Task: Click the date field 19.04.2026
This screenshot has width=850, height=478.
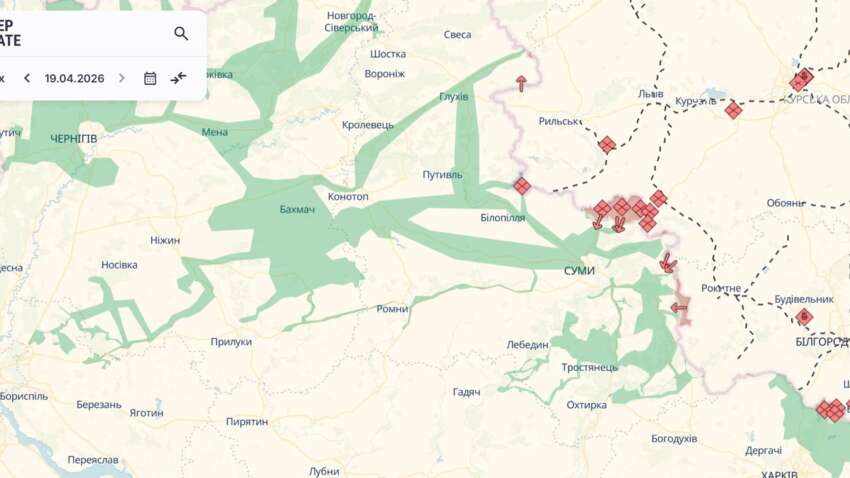Action: (x=74, y=78)
